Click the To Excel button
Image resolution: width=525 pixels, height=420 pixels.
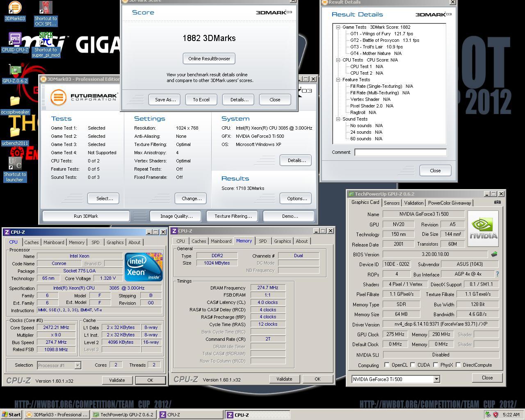click(x=201, y=100)
